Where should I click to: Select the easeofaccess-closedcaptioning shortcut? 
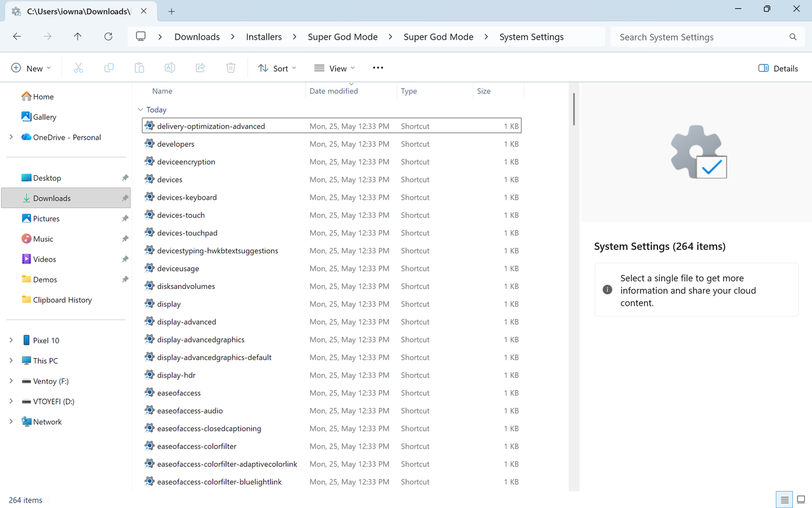[x=331, y=428]
